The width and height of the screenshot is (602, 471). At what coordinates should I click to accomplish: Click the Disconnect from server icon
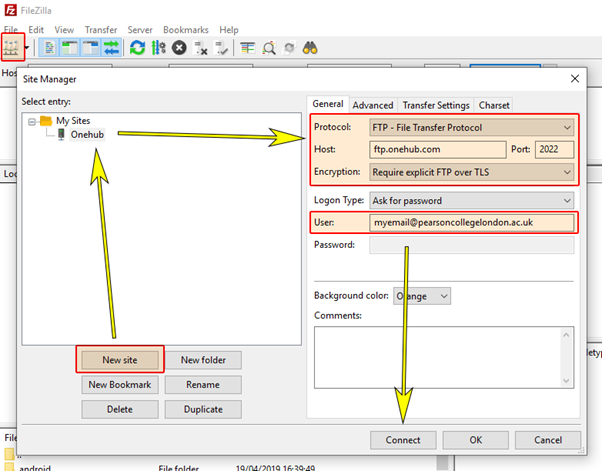[x=200, y=48]
